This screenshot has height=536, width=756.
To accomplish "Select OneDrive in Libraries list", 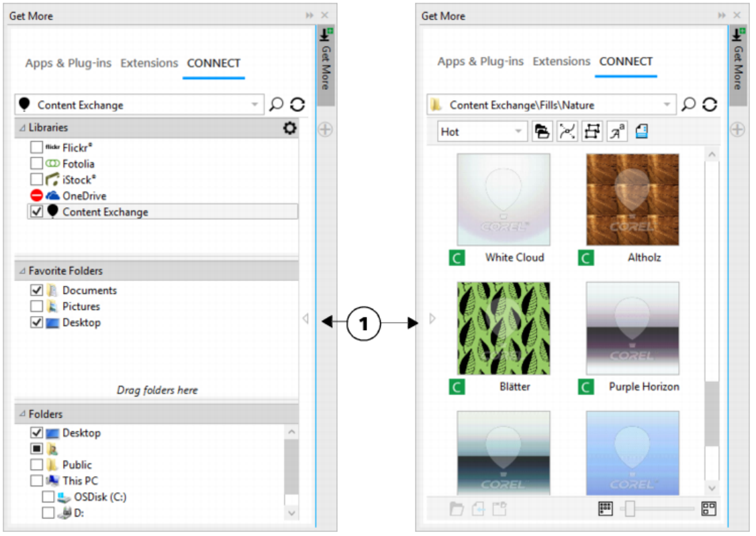I will point(85,195).
